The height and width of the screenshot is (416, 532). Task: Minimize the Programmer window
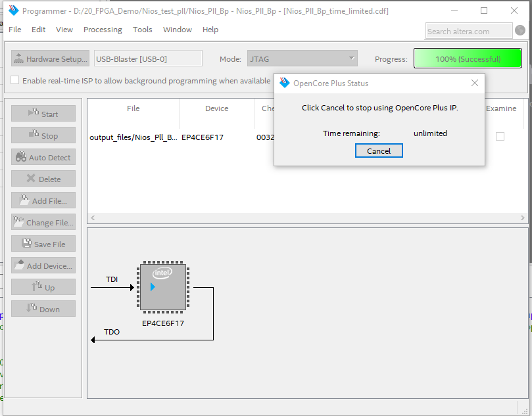(x=454, y=11)
